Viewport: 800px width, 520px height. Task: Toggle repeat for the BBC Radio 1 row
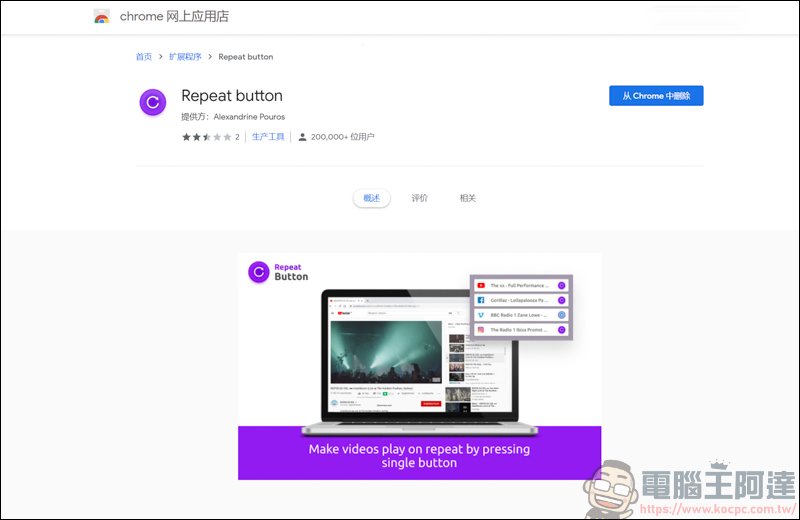pyautogui.click(x=562, y=314)
